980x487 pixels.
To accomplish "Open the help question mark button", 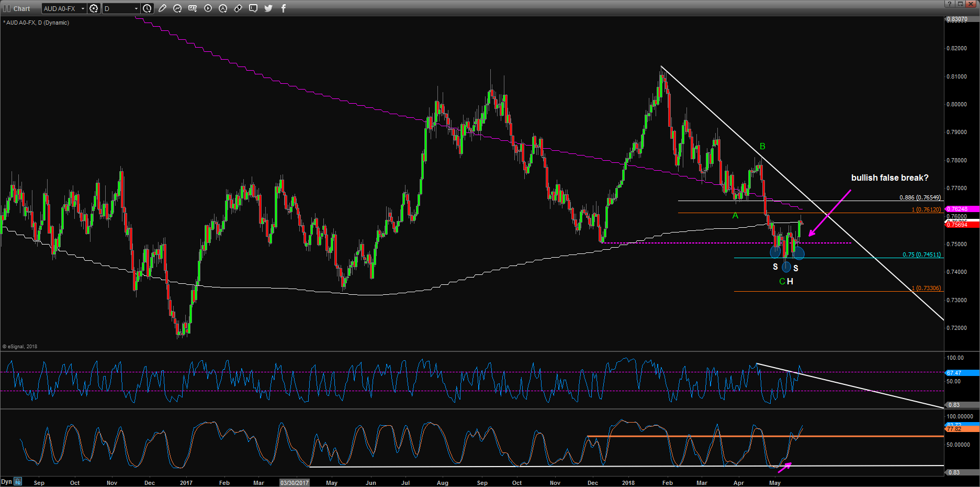I will tap(950, 4).
